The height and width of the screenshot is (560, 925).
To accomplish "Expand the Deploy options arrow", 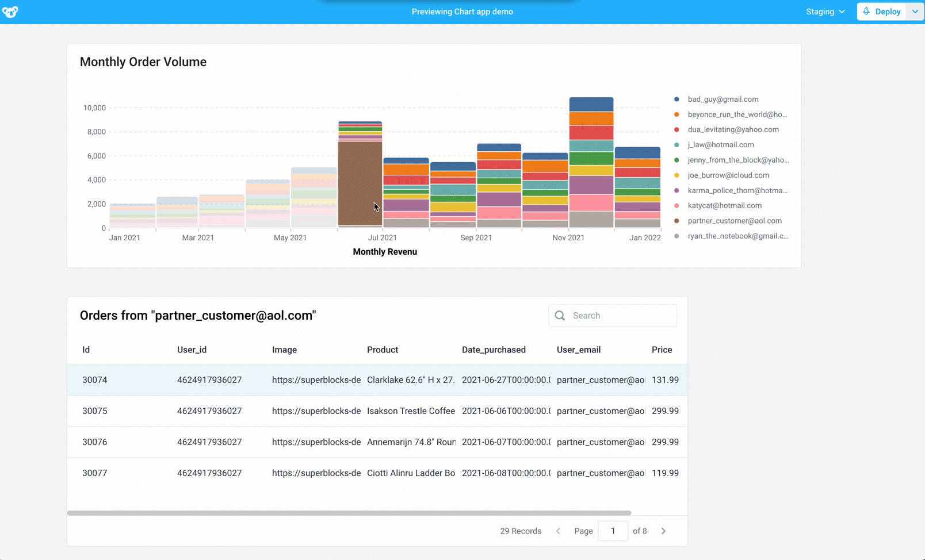I will (x=915, y=11).
